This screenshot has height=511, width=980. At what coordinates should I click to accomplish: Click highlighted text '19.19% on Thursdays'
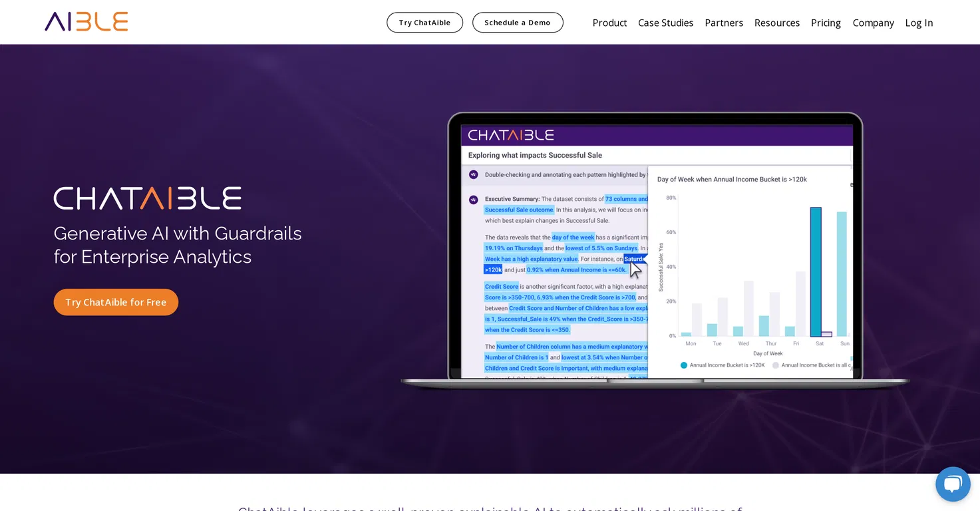514,248
